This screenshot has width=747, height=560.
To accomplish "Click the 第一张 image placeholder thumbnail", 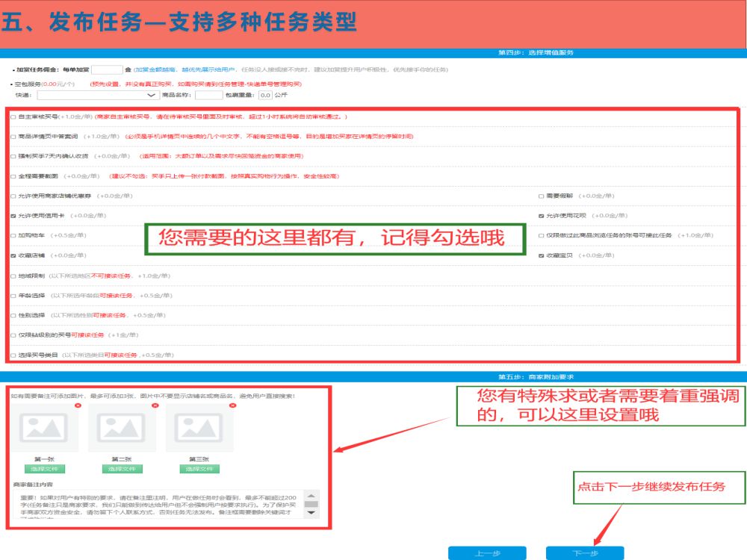I will [44, 428].
